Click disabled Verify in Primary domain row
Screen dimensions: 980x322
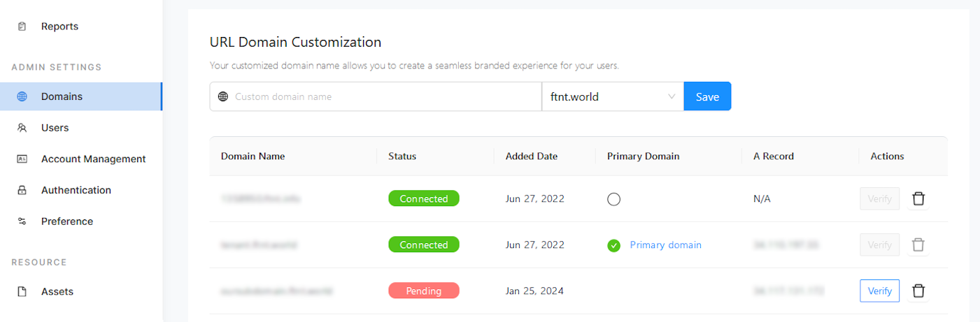coord(879,245)
